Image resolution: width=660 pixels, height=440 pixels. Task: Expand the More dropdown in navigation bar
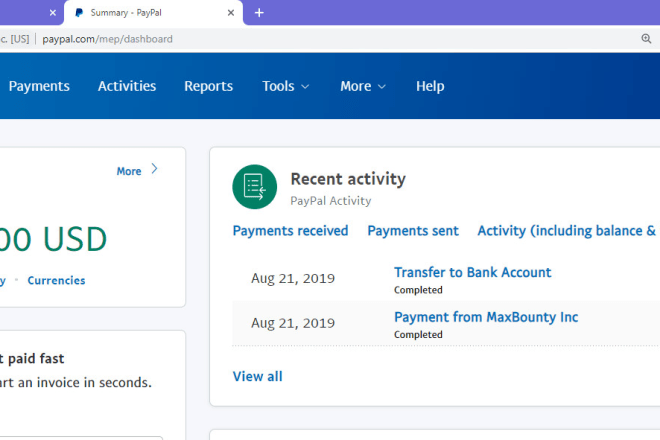tap(363, 86)
